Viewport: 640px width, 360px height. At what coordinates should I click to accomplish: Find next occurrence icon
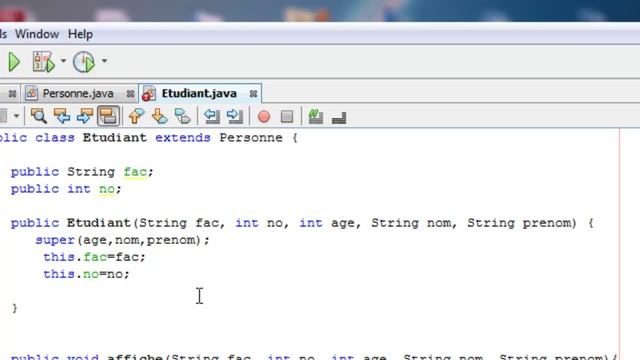pos(85,116)
